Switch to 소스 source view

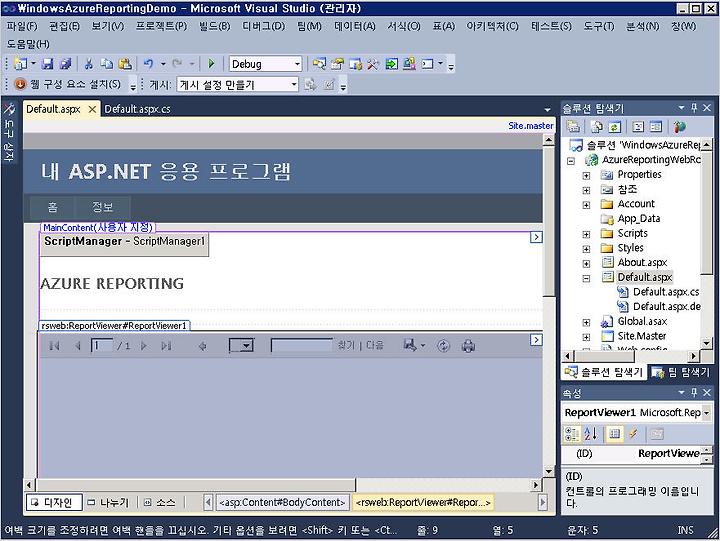tap(160, 503)
